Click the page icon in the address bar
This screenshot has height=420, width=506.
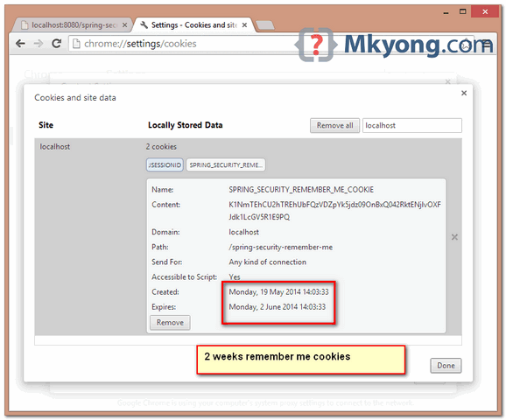coord(76,44)
